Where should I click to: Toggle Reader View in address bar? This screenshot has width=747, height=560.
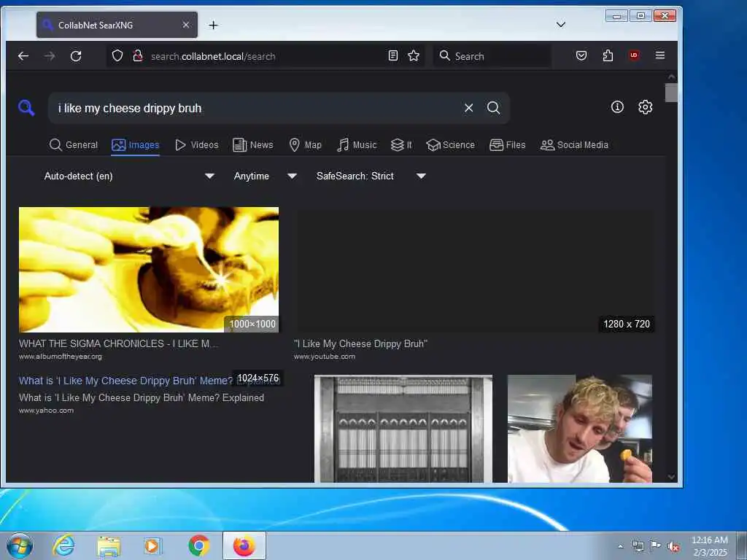pyautogui.click(x=393, y=55)
